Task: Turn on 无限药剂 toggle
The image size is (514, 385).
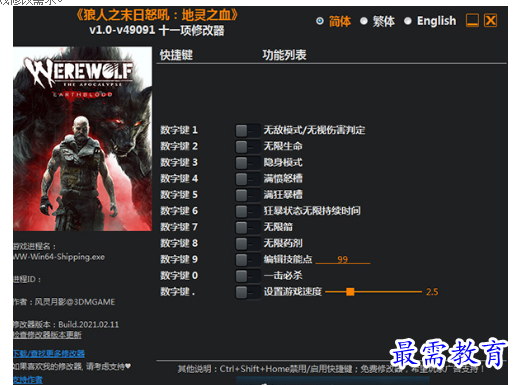Action: pyautogui.click(x=248, y=243)
